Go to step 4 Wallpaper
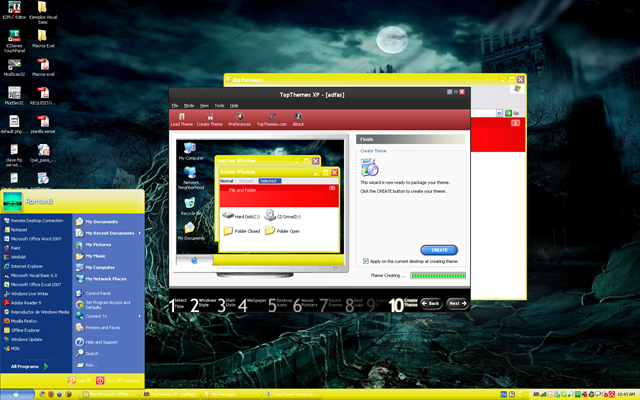This screenshot has width=640, height=400. (252, 304)
